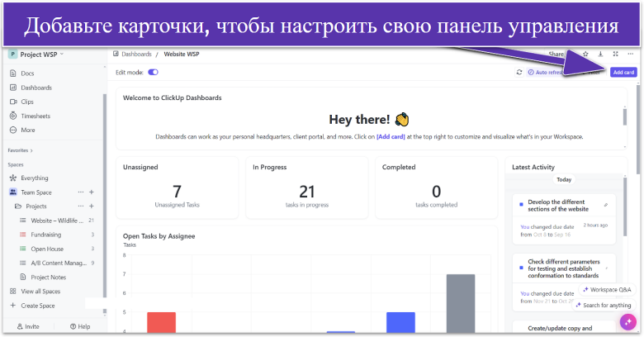The width and height of the screenshot is (644, 337).
Task: Click the Add card button
Action: pyautogui.click(x=623, y=73)
